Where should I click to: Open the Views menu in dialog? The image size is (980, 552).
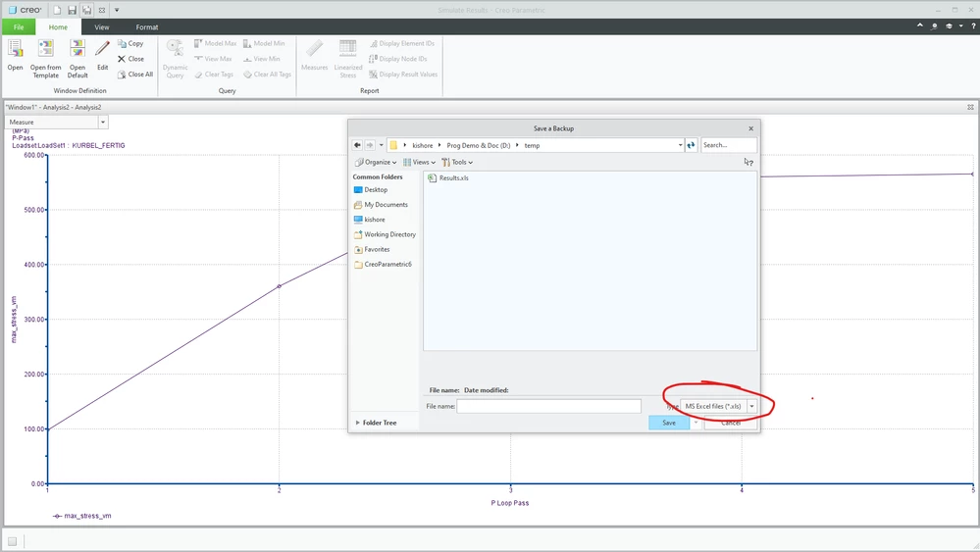coord(420,162)
